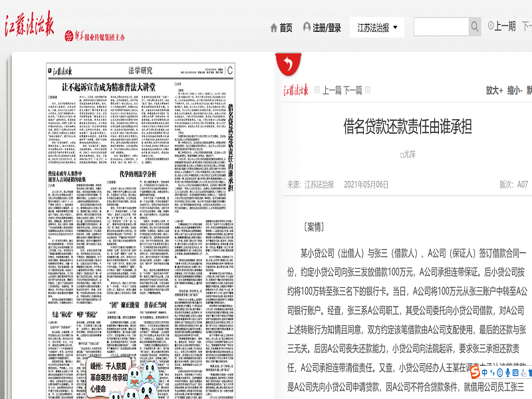Click the 江苏法治报 masthead logo

point(29,24)
